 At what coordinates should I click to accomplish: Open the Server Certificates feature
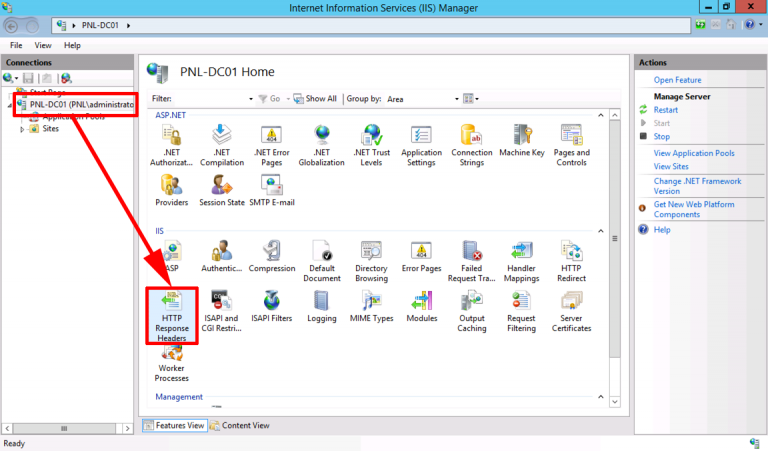[571, 311]
